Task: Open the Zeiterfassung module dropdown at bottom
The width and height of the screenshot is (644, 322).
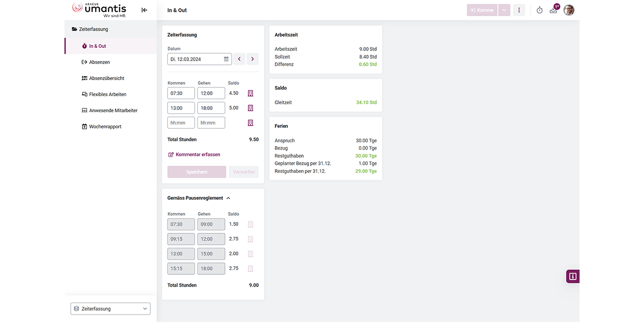Action: pos(111,309)
